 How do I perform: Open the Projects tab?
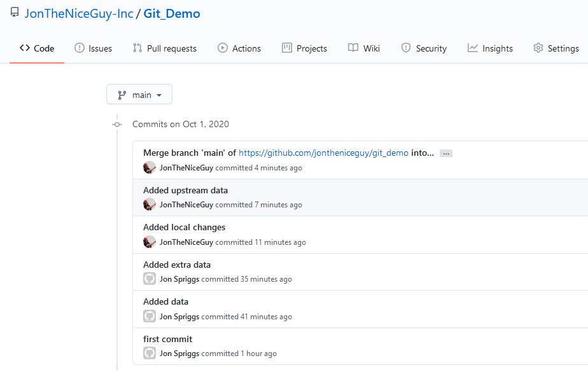click(x=304, y=48)
